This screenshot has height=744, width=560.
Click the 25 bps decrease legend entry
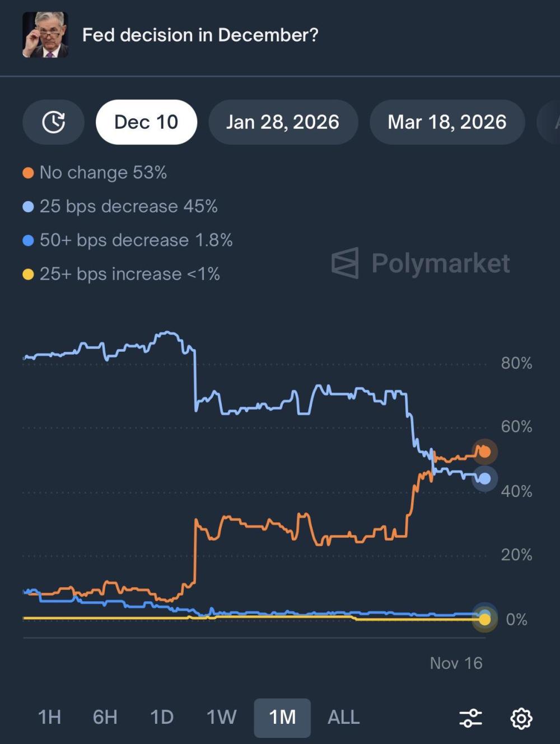[x=128, y=207]
